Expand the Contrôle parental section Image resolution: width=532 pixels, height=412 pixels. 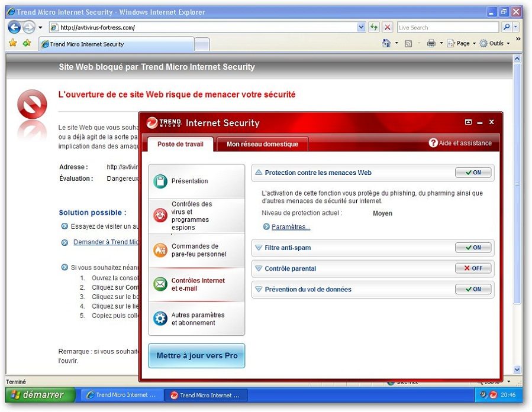point(259,269)
